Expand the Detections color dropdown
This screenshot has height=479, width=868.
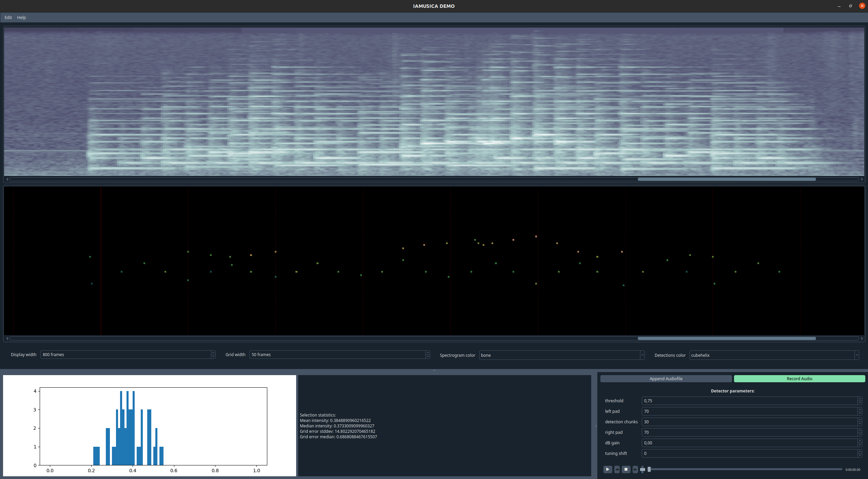(856, 355)
